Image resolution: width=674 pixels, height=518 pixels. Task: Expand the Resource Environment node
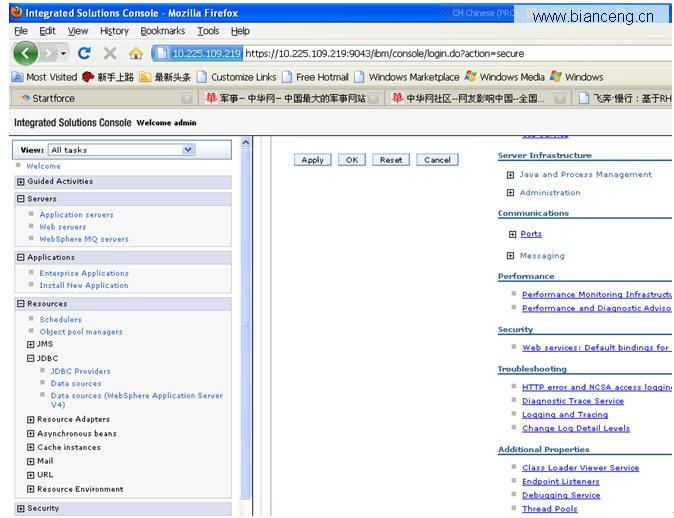coord(31,489)
